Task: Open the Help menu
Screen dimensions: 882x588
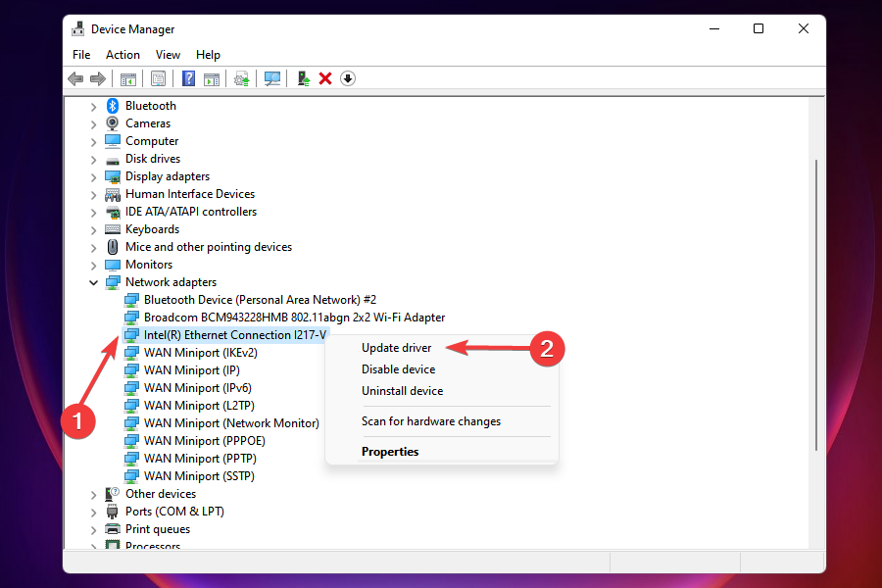Action: (208, 55)
